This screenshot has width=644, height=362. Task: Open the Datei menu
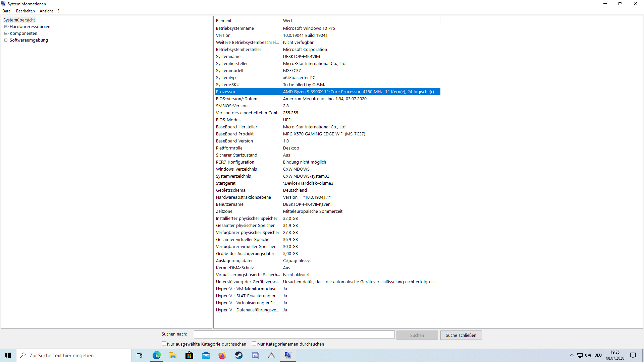click(7, 11)
